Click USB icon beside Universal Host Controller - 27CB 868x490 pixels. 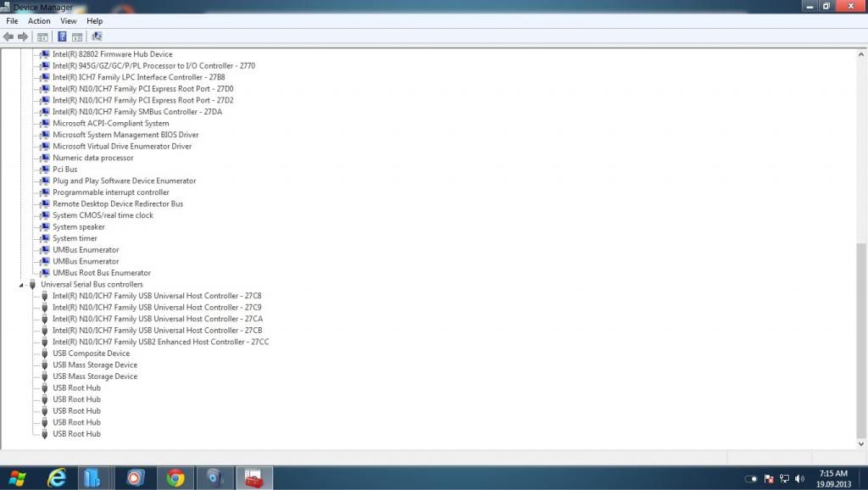[44, 331]
